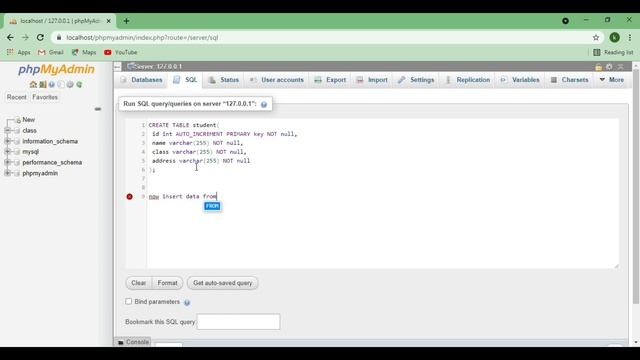Open Chrome three-dot menu
Image resolution: width=640 pixels, height=360 pixels.
[630, 38]
